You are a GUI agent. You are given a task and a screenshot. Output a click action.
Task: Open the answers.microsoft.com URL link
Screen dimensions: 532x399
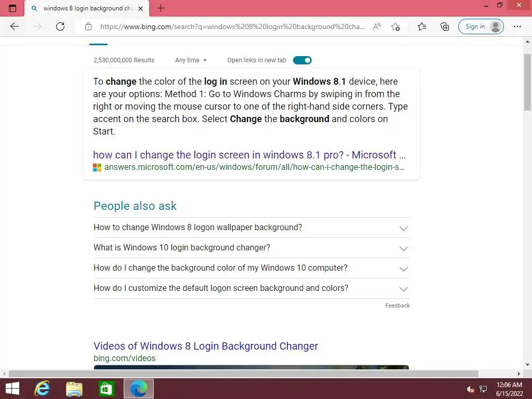254,167
